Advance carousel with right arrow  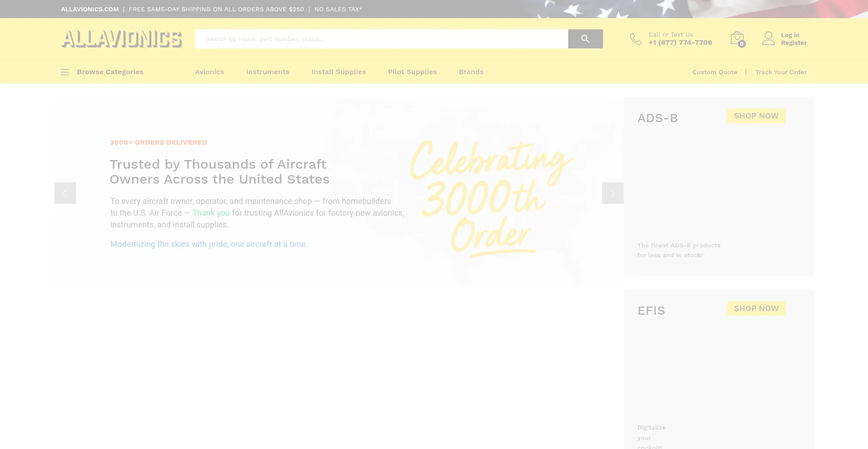pos(613,193)
